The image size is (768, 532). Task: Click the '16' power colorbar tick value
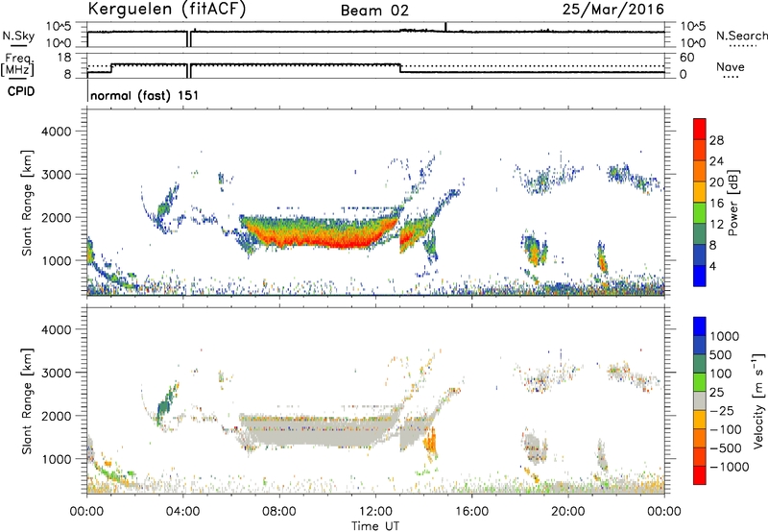[716, 204]
